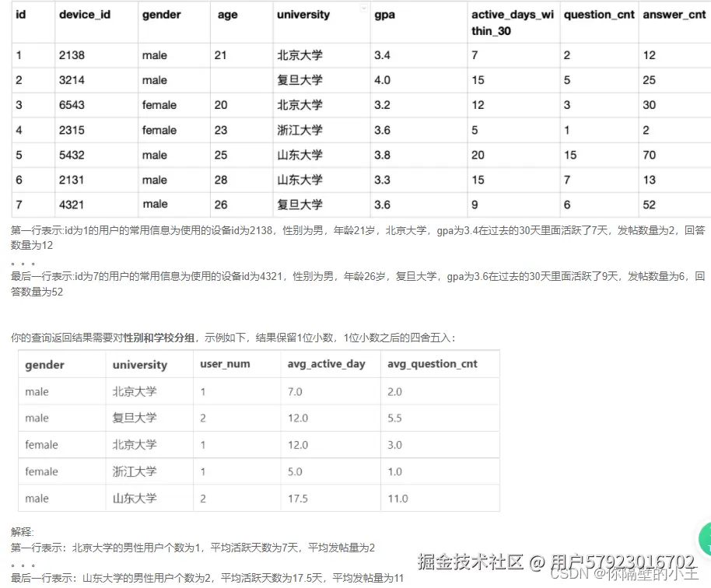
Task: Click bold text '性别和学校分组'
Action: [x=159, y=338]
